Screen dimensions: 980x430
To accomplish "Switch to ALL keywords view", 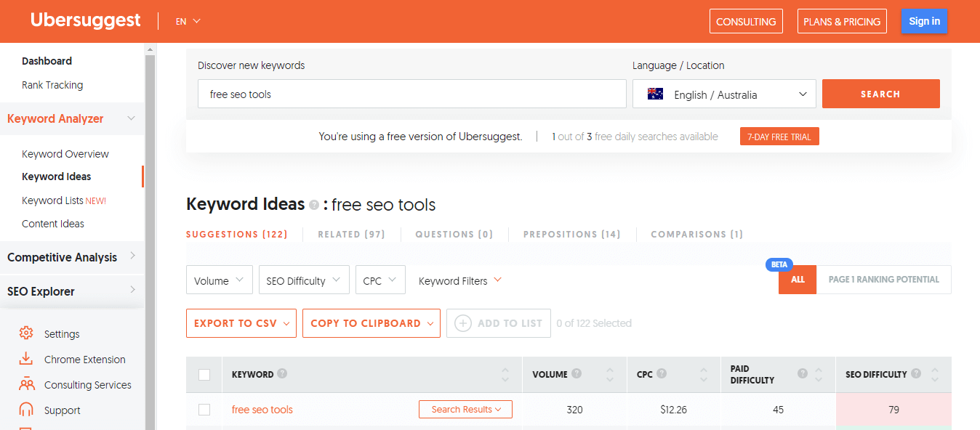I will coord(798,280).
